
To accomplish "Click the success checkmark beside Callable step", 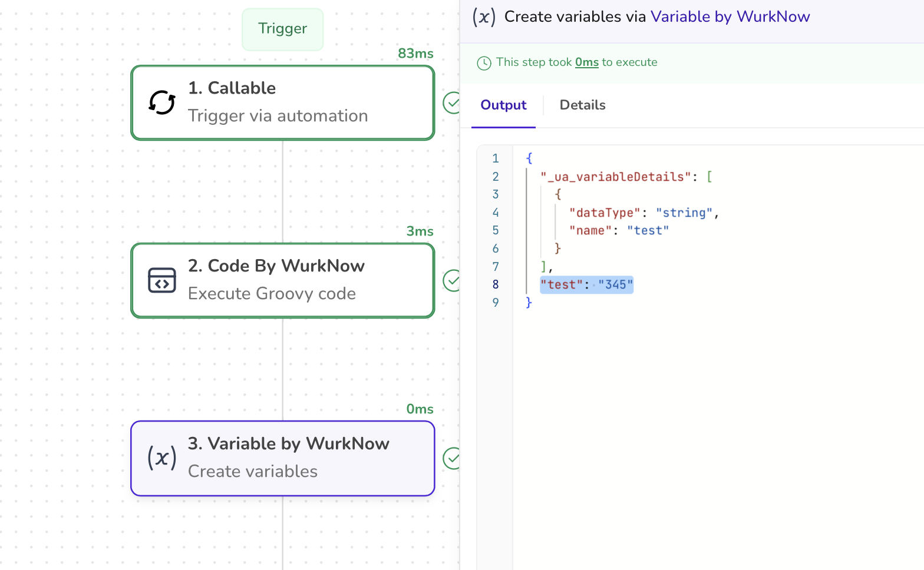I will tap(452, 102).
